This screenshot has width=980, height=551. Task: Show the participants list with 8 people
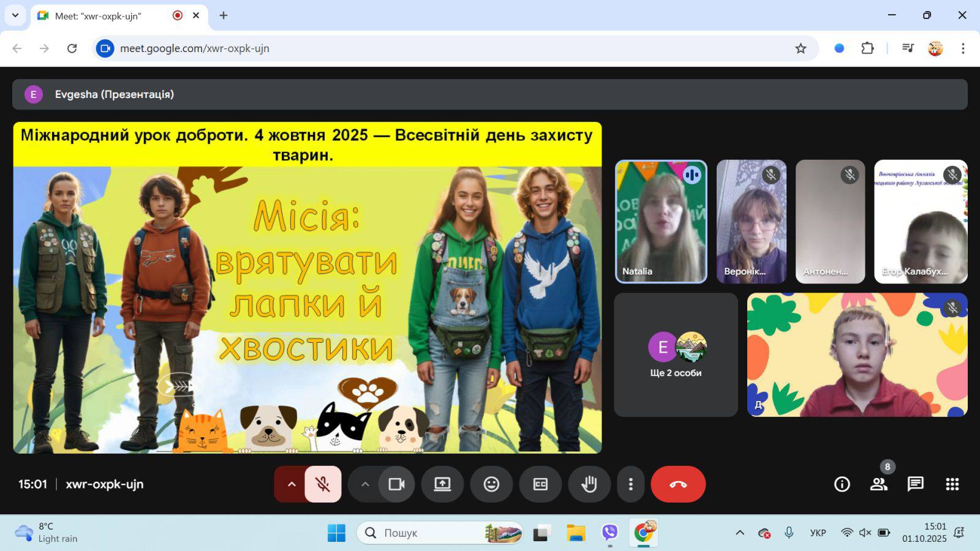click(879, 484)
